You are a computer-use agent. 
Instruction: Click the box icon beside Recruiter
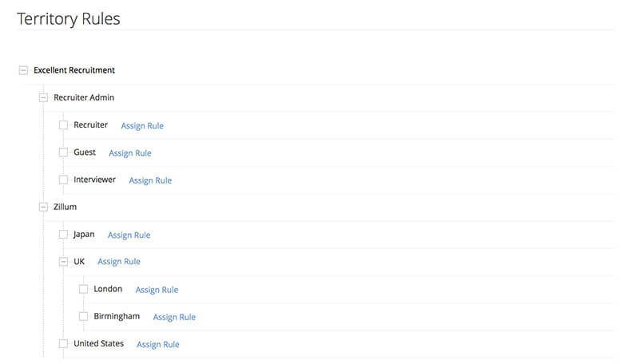63,125
